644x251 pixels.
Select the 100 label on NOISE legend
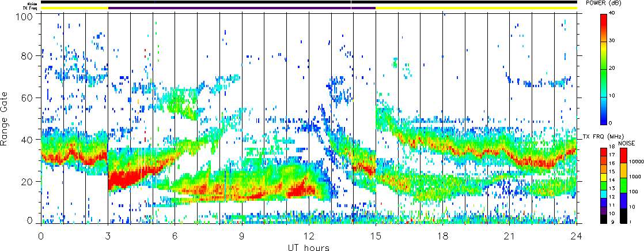point(632,193)
